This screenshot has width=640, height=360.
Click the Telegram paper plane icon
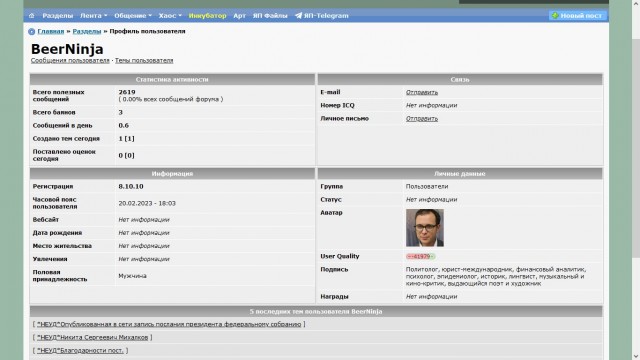click(298, 16)
